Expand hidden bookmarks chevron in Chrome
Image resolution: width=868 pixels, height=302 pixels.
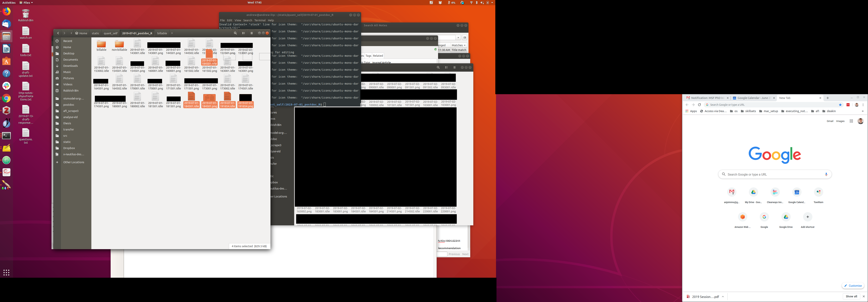pos(863,111)
